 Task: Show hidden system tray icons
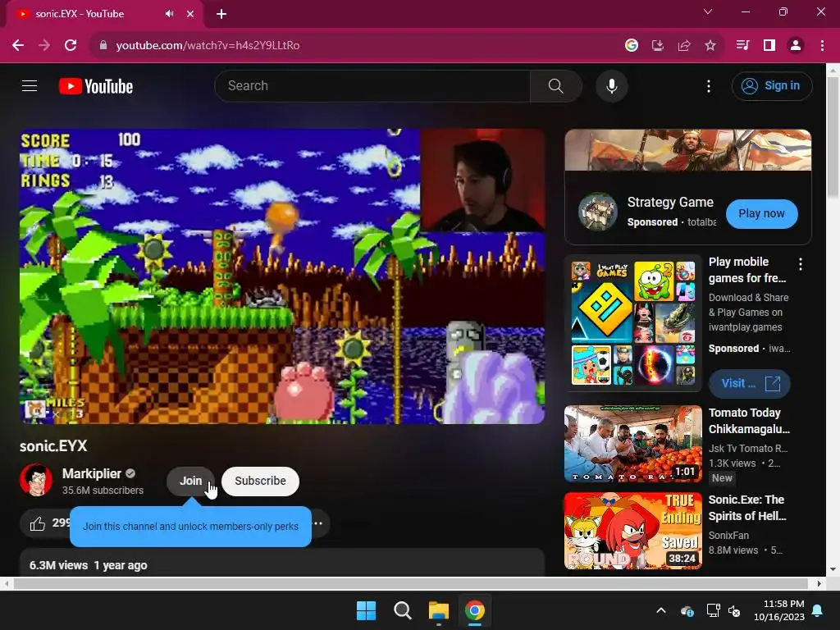(x=661, y=610)
